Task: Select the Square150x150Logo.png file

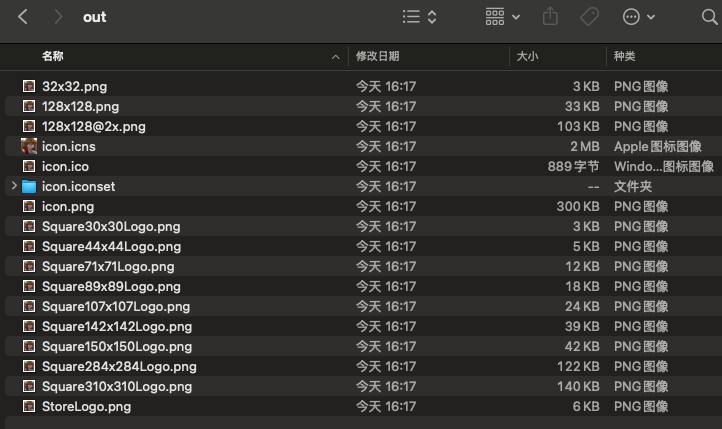Action: (117, 346)
